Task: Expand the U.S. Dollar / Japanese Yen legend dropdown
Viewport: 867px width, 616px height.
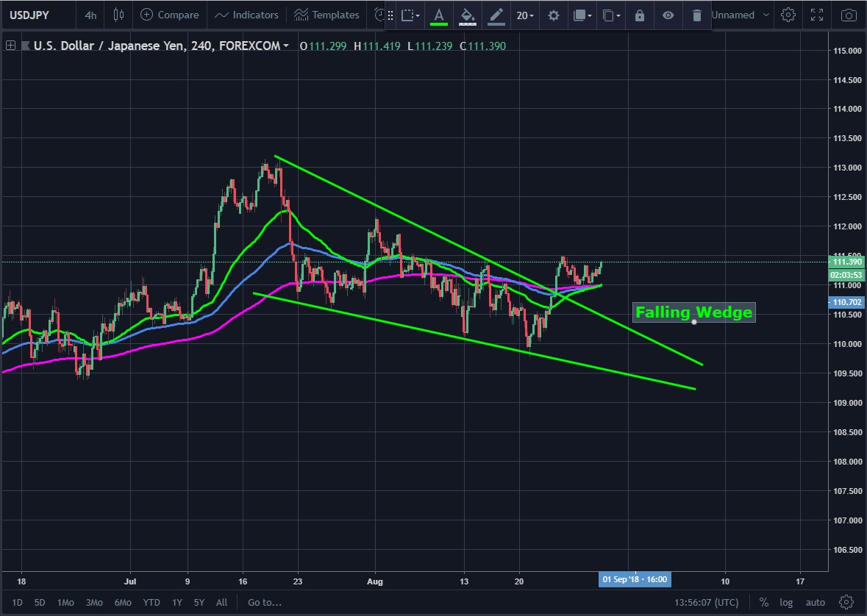Action: coord(286,46)
